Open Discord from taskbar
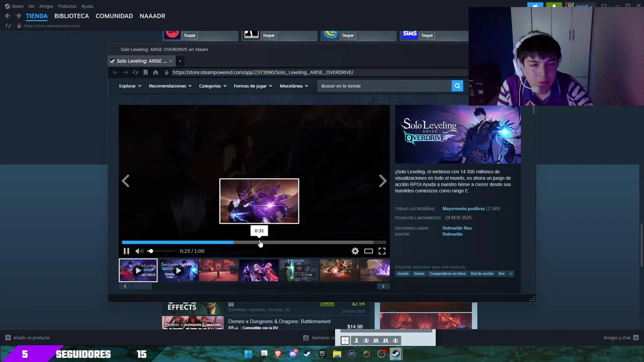 pyautogui.click(x=293, y=354)
